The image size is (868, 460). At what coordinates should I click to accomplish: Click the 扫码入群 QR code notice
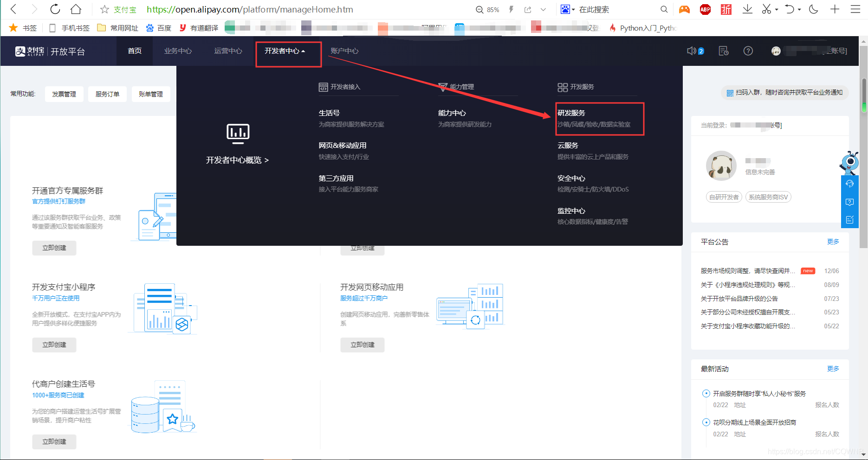pos(784,93)
